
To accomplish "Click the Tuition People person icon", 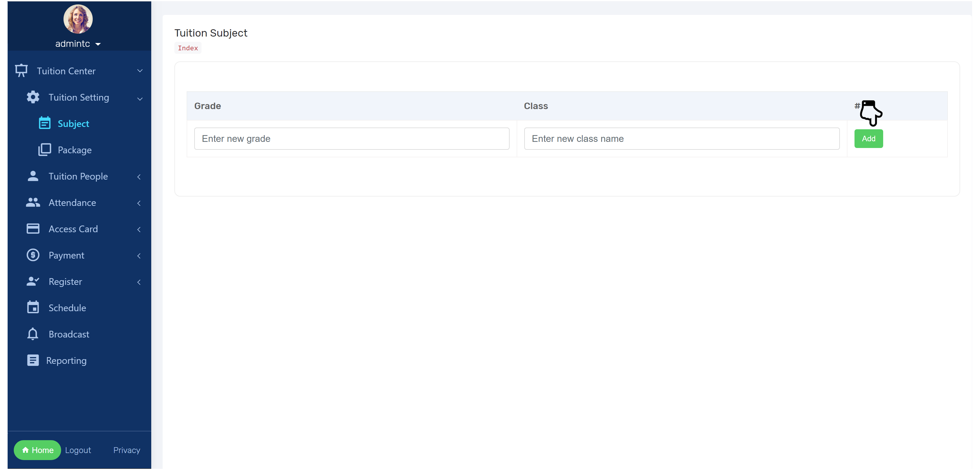I will [x=33, y=176].
